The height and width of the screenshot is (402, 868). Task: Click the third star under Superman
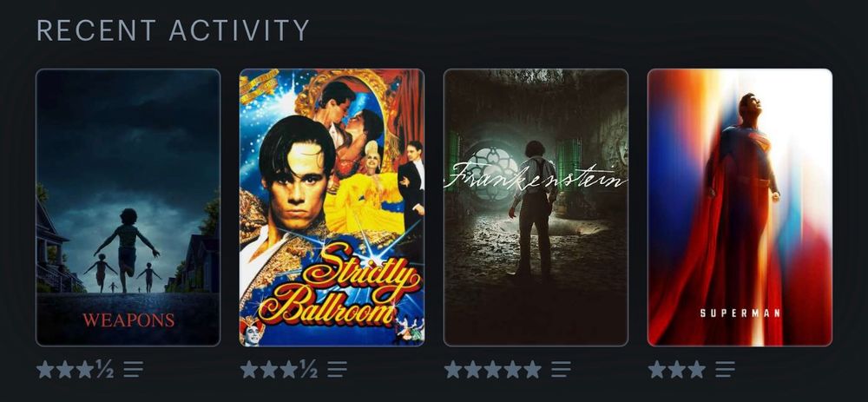click(696, 369)
